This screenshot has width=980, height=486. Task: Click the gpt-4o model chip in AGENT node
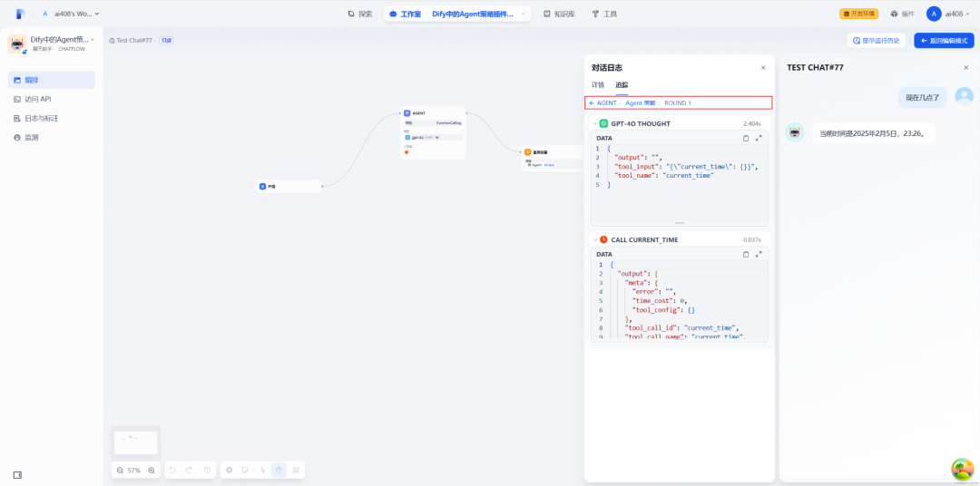[433, 137]
